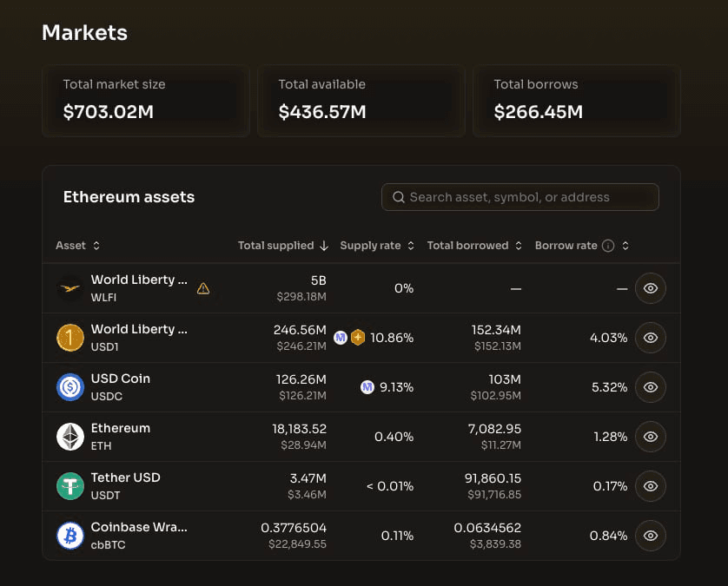Click the cbBTC bitcoin icon
This screenshot has width=728, height=586.
tap(70, 536)
